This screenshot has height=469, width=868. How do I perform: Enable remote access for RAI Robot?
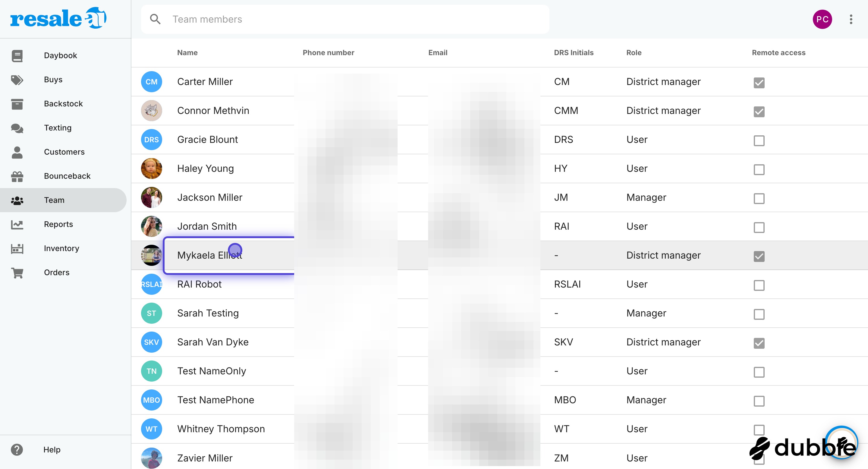coord(759,285)
